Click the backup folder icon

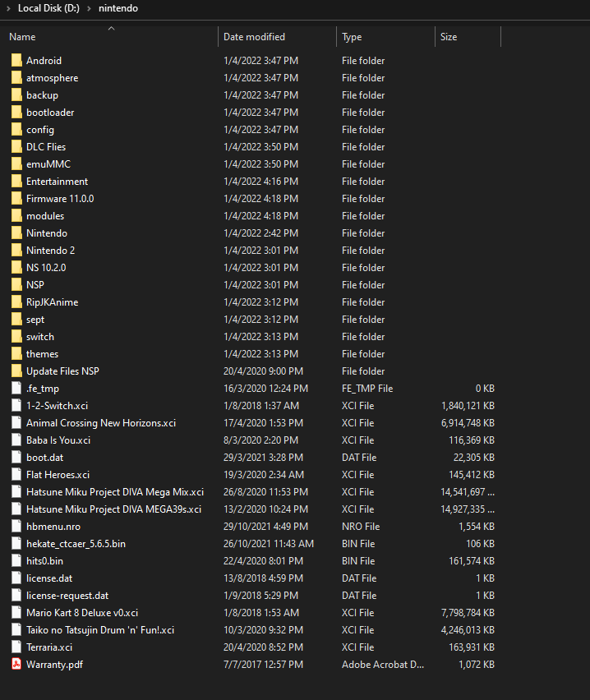pyautogui.click(x=16, y=95)
